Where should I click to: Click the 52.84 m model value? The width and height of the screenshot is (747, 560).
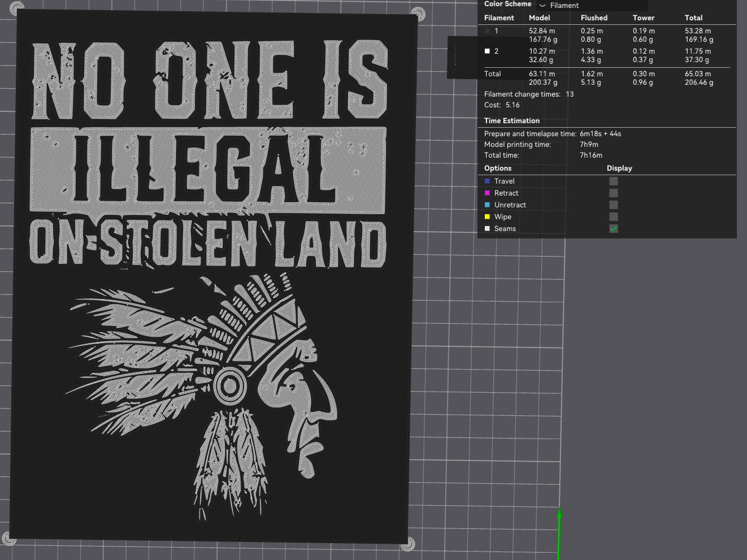pyautogui.click(x=542, y=31)
